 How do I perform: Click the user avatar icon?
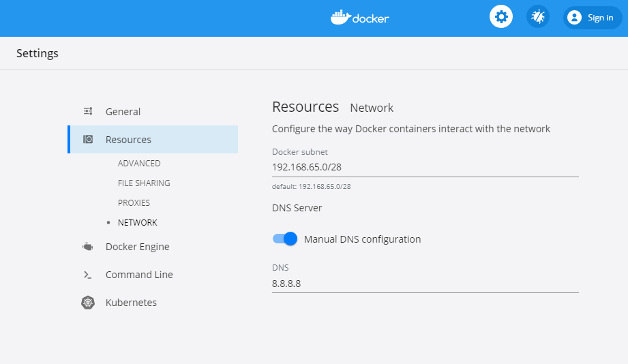tap(574, 18)
